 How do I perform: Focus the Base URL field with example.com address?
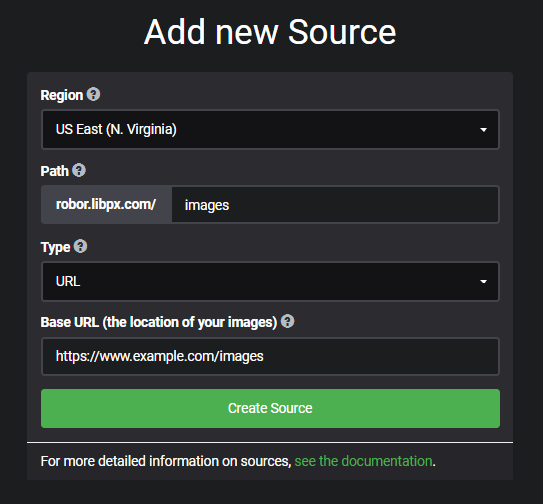[x=270, y=356]
